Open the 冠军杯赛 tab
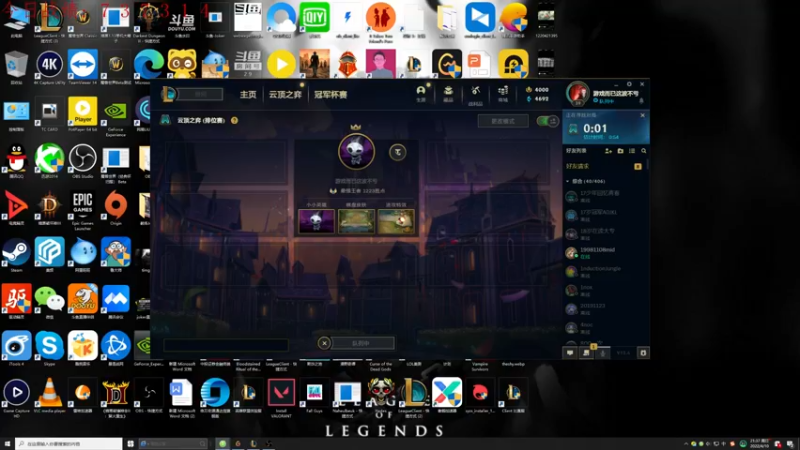 (x=331, y=94)
